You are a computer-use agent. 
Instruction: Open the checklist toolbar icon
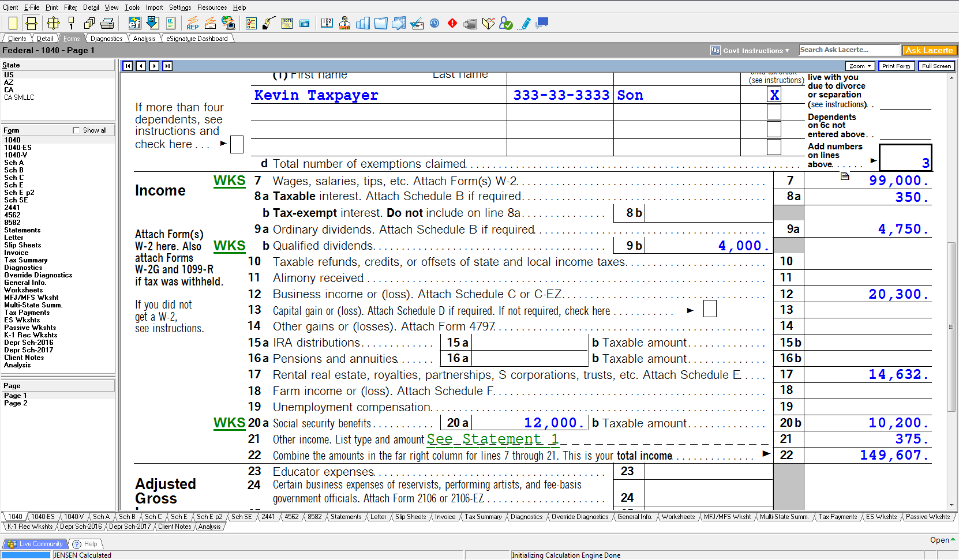(251, 23)
